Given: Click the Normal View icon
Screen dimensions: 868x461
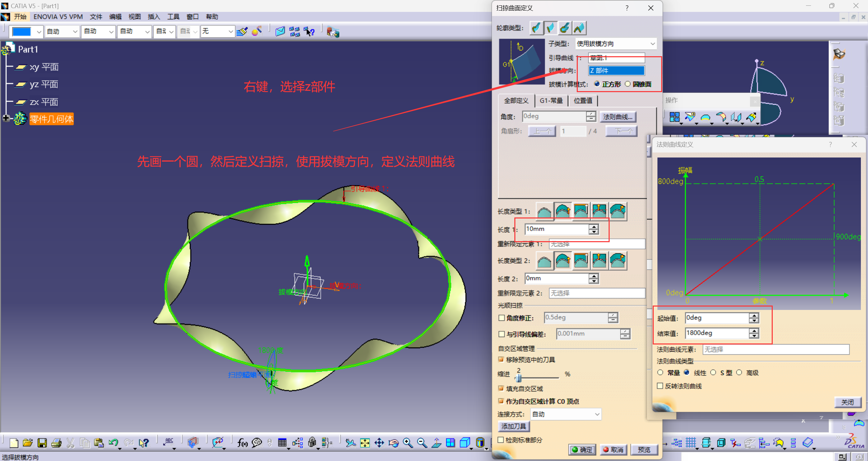Looking at the screenshot, I should [436, 443].
